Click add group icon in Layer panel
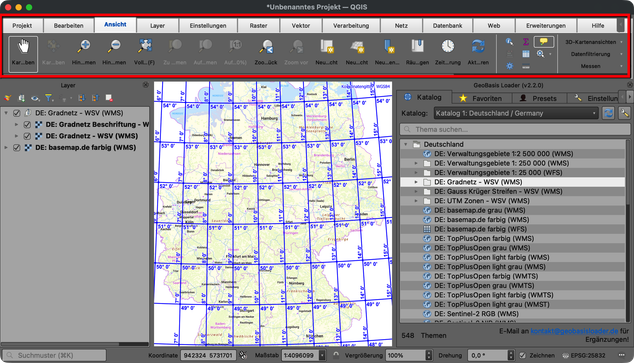This screenshot has height=363, width=634. coord(21,98)
